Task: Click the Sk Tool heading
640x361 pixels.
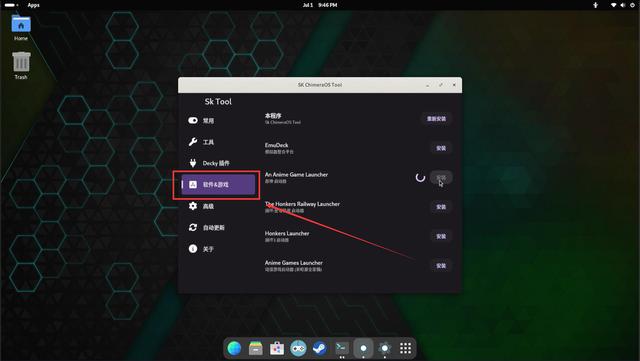Action: click(218, 101)
